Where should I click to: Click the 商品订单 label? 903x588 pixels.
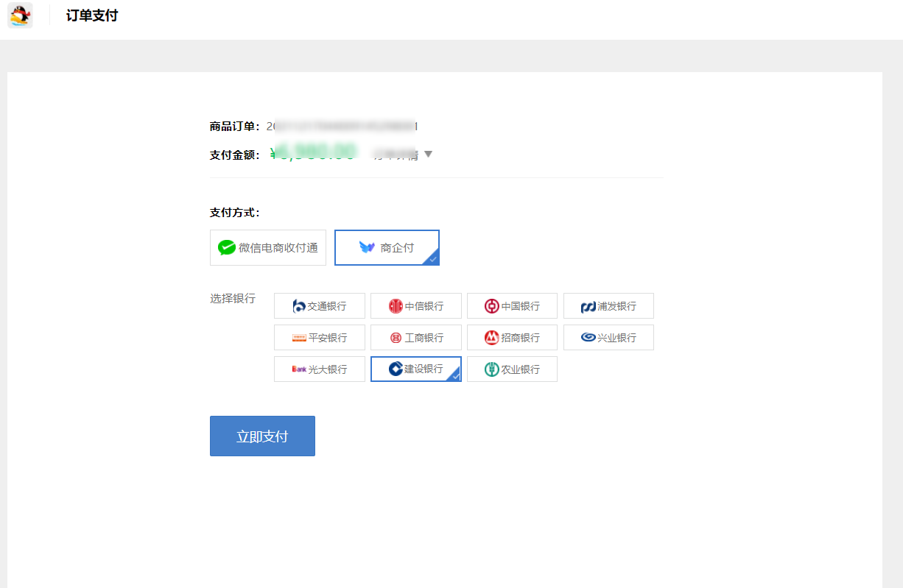235,127
